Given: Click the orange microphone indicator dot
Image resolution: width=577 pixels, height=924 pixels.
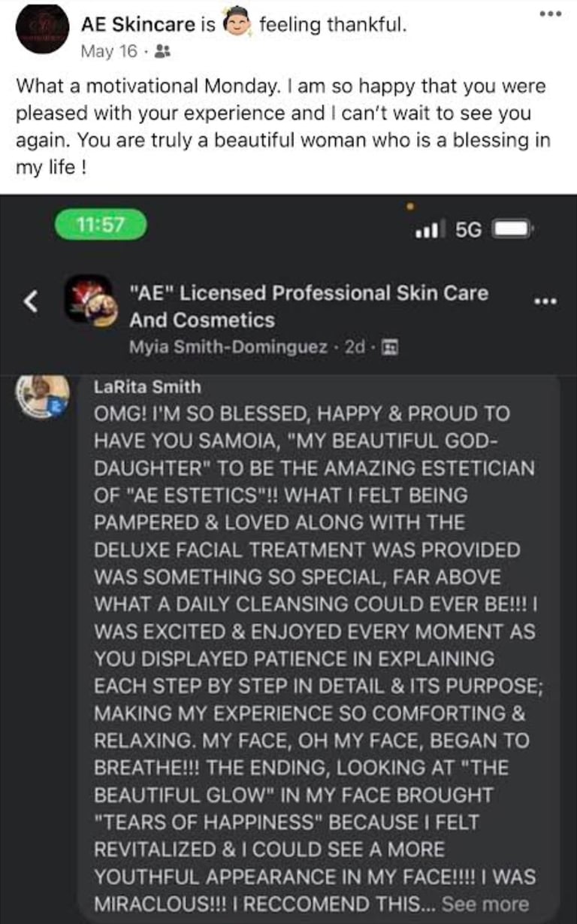Looking at the screenshot, I should coord(410,203).
